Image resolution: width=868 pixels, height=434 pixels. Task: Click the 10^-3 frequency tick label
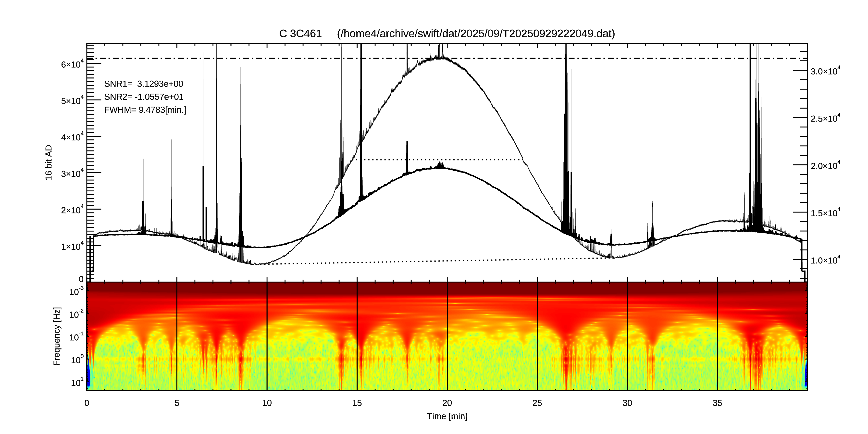(x=76, y=291)
